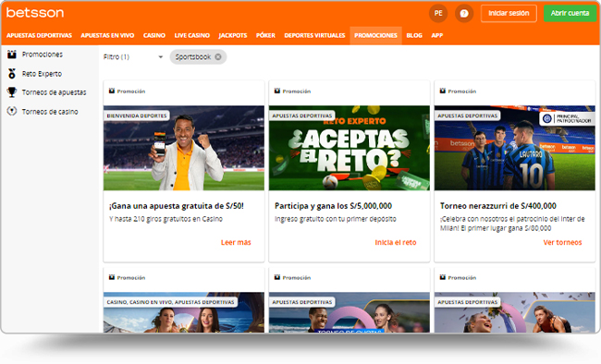Click the tag Casino, Casino en Vivo, Apuestas Deportivas
The width and height of the screenshot is (601, 364).
pyautogui.click(x=170, y=302)
